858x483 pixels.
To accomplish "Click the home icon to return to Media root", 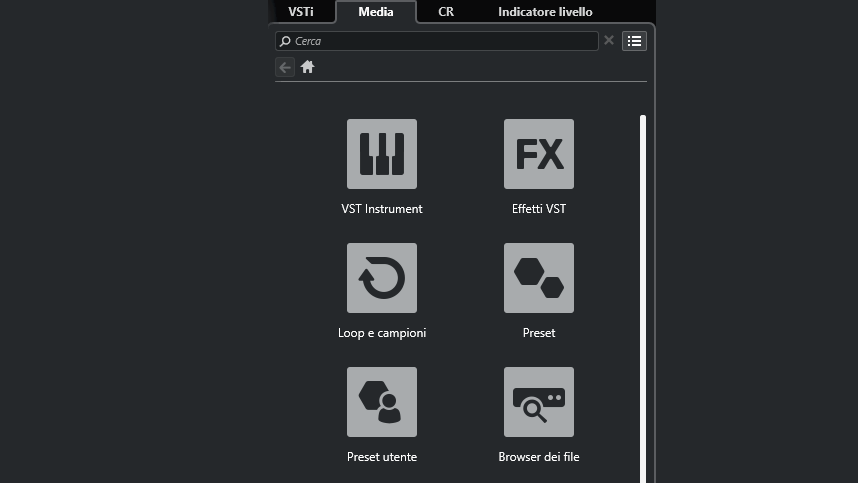I will pos(308,67).
